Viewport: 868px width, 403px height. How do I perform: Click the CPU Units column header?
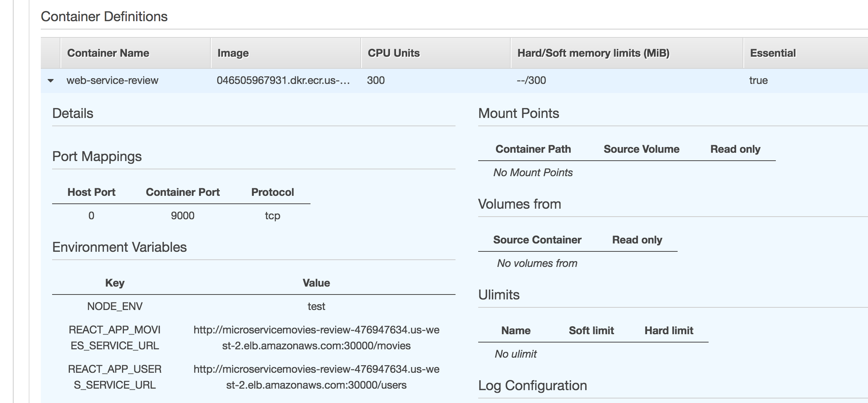[x=394, y=53]
